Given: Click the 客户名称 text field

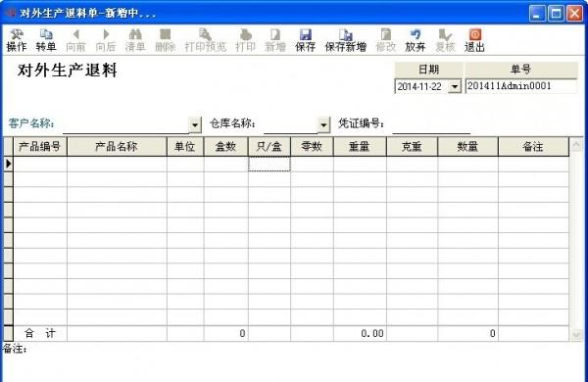Looking at the screenshot, I should coord(126,124).
